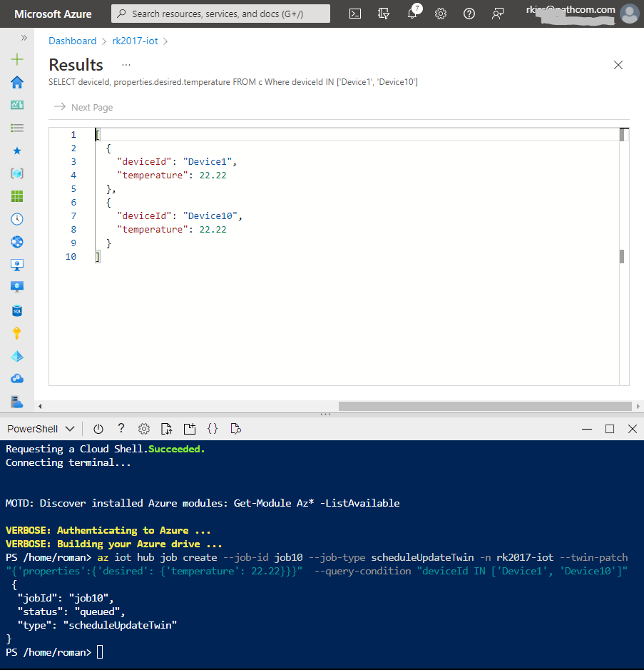Click line number 10 in editor

(71, 257)
